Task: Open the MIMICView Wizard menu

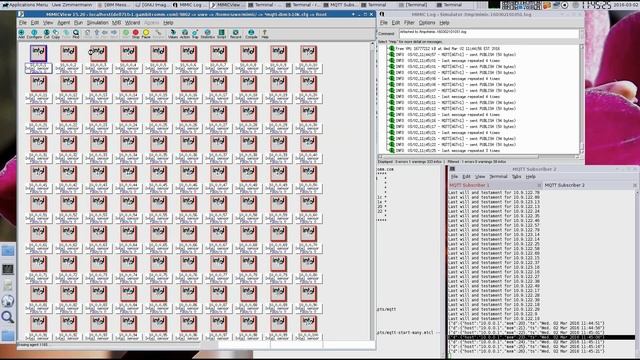Action: click(x=132, y=23)
